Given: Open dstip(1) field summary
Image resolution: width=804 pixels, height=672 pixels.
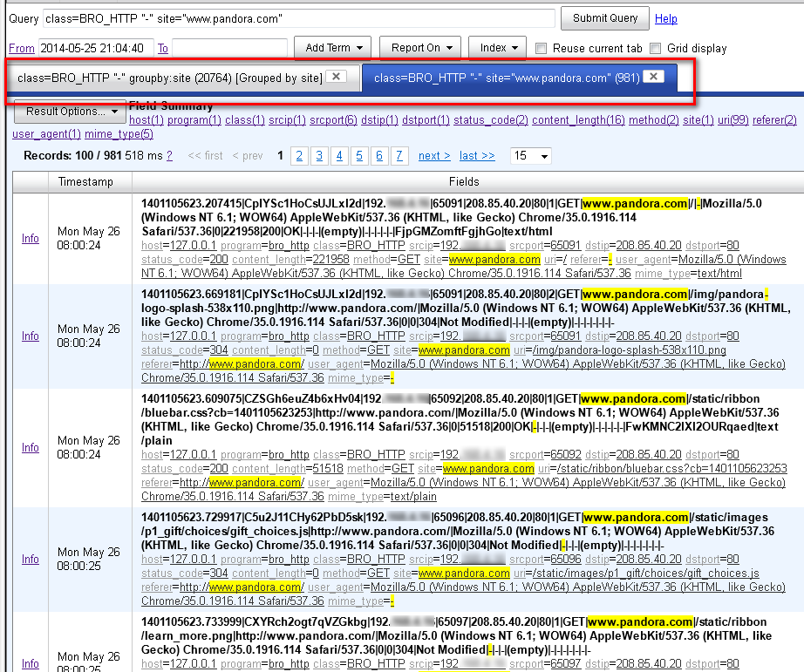Looking at the screenshot, I should (379, 120).
